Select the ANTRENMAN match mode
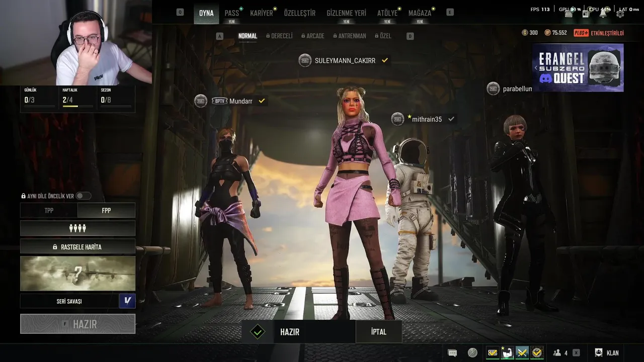 350,36
